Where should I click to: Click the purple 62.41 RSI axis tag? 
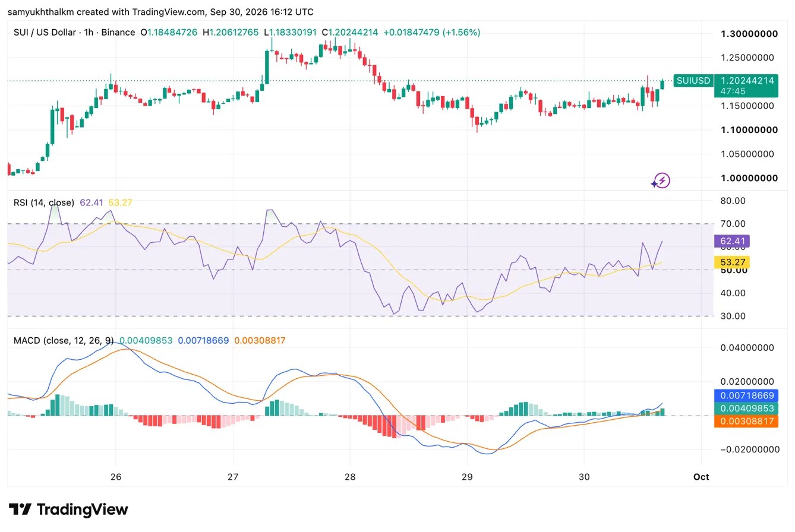[x=731, y=241]
